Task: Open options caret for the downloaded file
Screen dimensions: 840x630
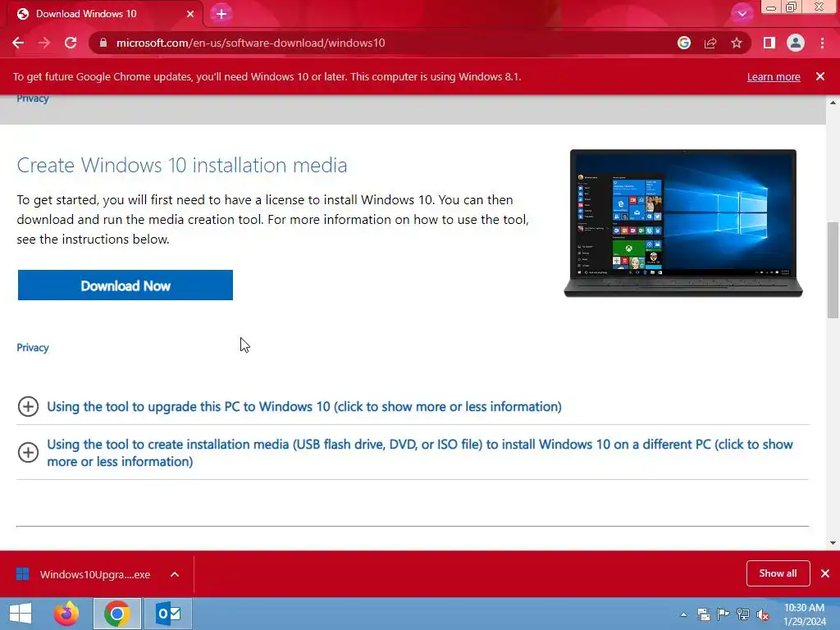Action: 175,574
